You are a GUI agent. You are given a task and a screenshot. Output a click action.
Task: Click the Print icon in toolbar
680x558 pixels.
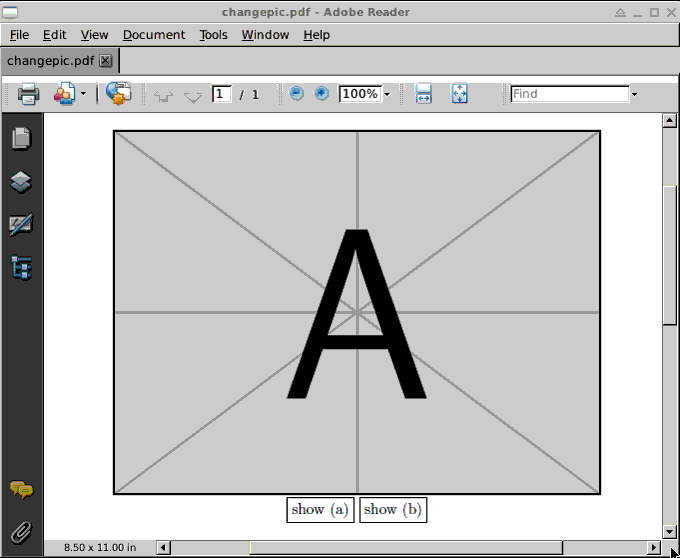tap(29, 94)
